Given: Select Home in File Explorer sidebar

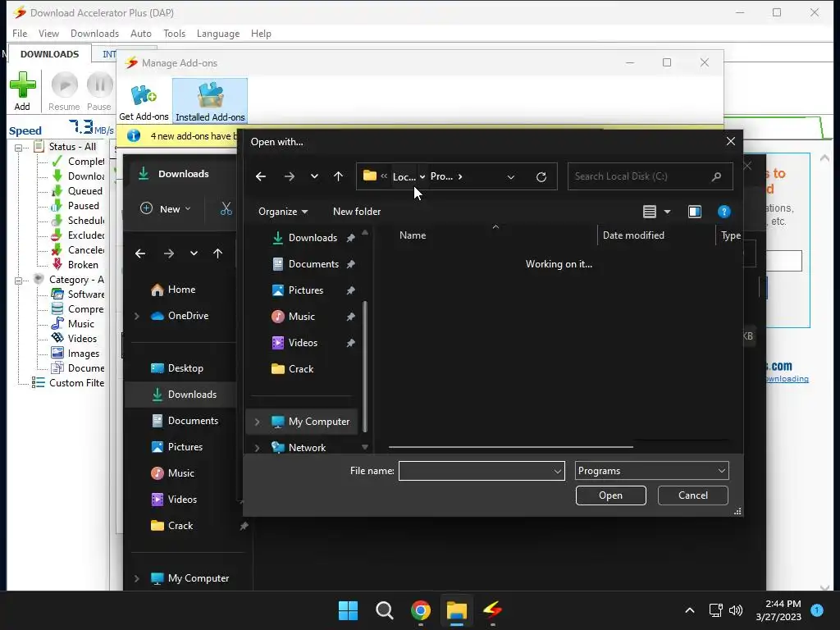Looking at the screenshot, I should (x=181, y=290).
